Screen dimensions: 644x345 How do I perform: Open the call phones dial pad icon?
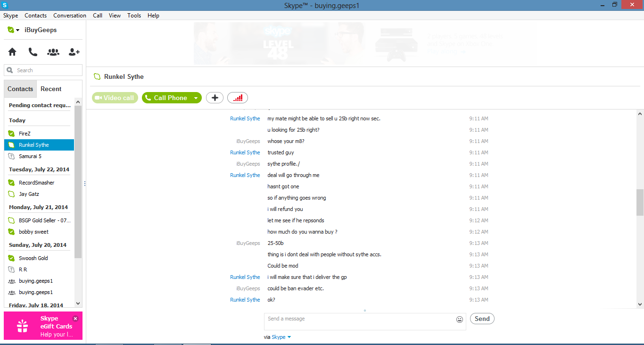click(x=33, y=52)
